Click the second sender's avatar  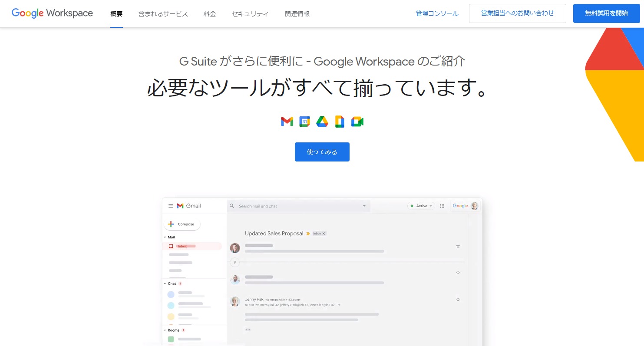pyautogui.click(x=235, y=280)
